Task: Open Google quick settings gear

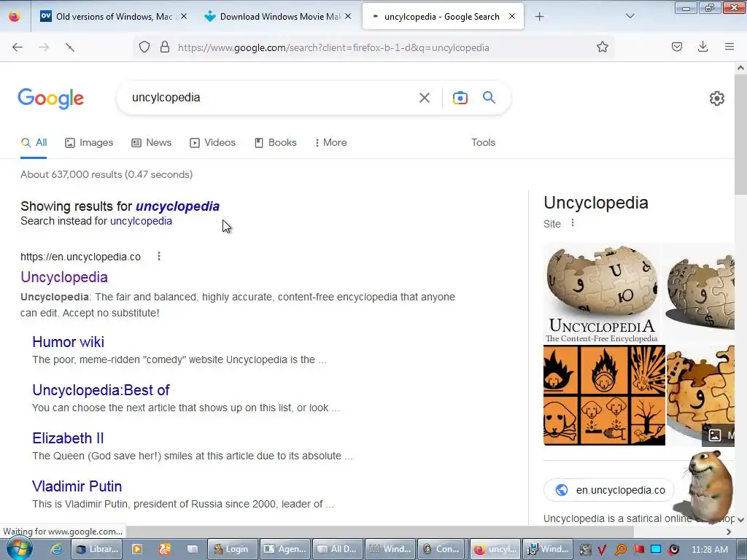Action: point(716,98)
